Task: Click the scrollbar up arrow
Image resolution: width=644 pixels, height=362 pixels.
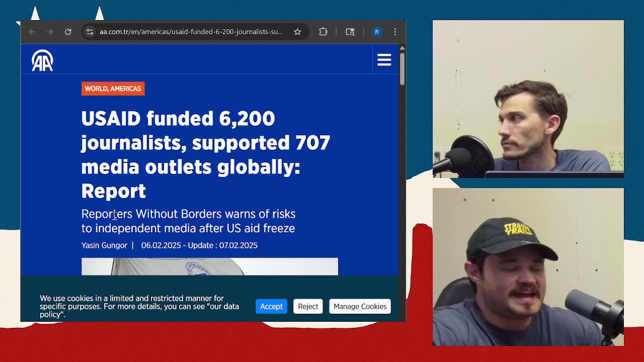Action: pos(402,48)
